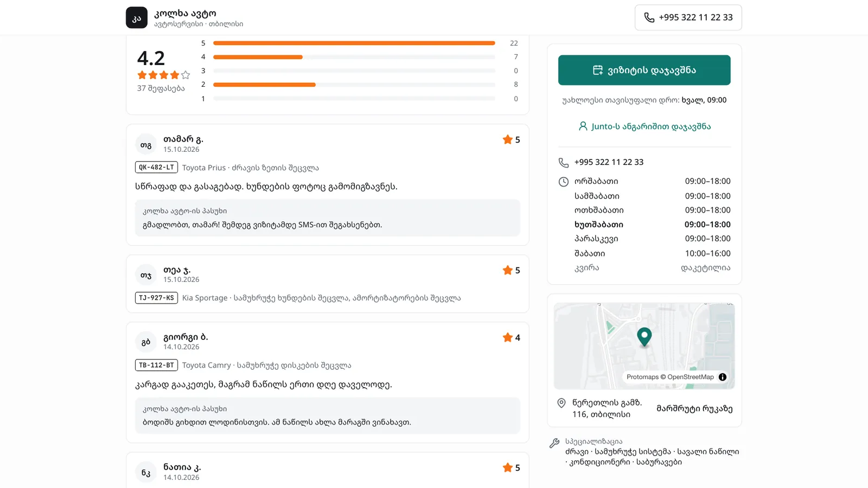Open მარშრუტი რუკაზე route link

point(694,408)
